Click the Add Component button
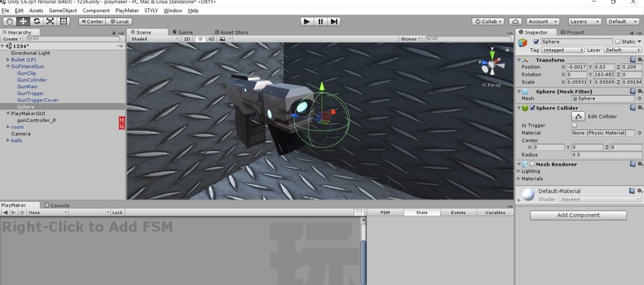This screenshot has height=285, width=644. click(578, 216)
